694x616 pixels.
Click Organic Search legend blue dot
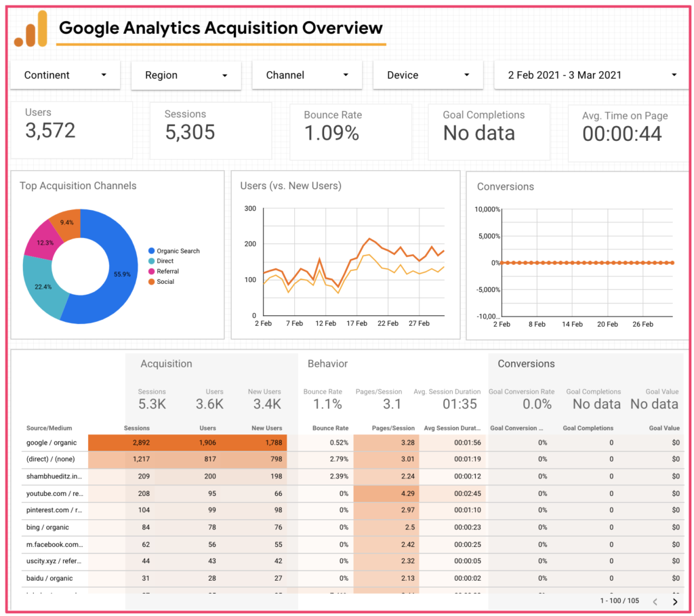(151, 251)
